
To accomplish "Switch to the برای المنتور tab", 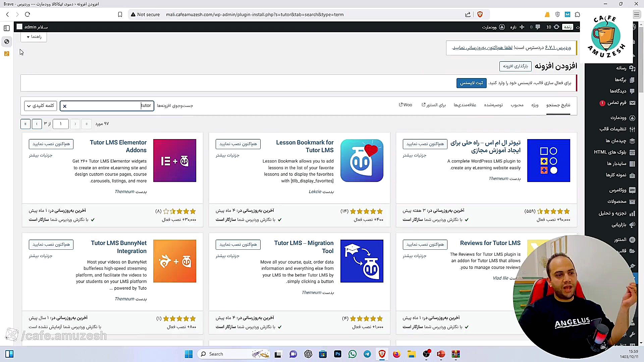I will 434,105.
